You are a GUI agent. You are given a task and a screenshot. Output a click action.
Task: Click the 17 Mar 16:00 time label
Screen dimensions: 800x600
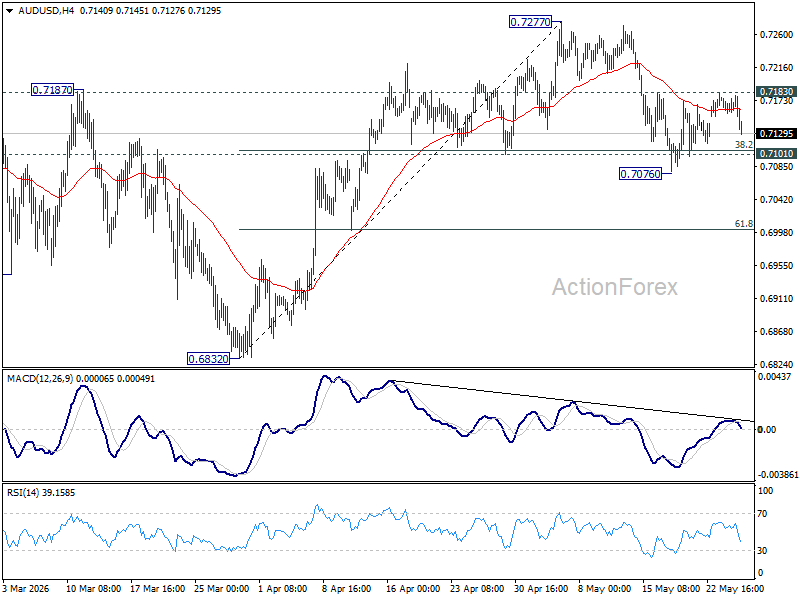[x=158, y=589]
